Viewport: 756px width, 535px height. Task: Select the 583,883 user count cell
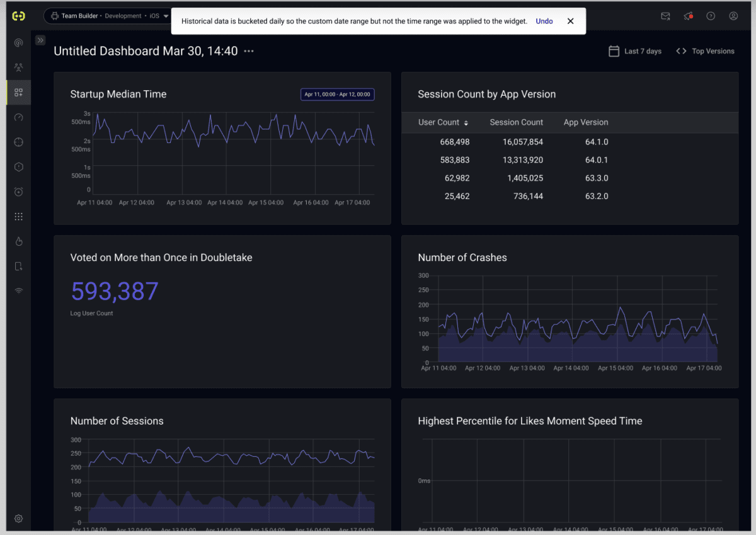[x=454, y=160]
